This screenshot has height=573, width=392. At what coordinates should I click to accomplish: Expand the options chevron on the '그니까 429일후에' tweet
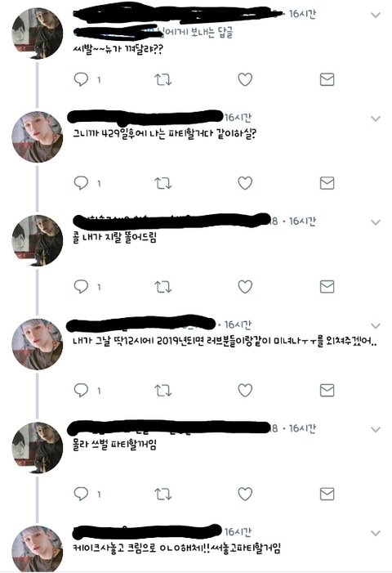pyautogui.click(x=376, y=119)
